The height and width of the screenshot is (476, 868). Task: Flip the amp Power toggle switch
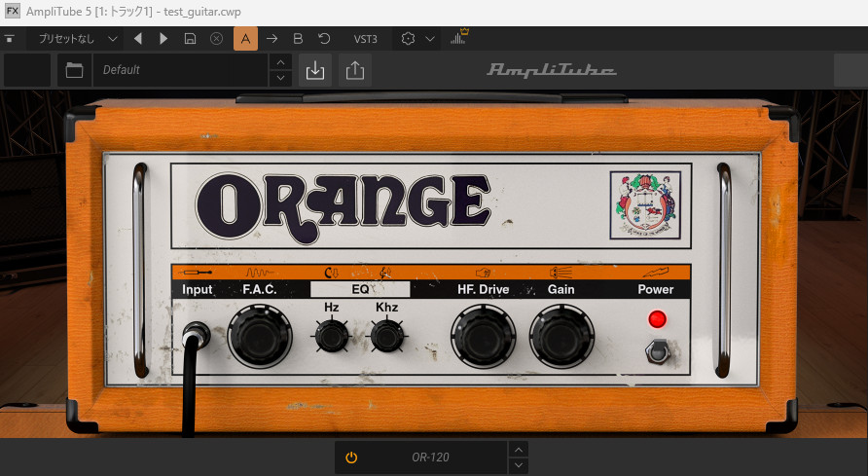pyautogui.click(x=657, y=350)
